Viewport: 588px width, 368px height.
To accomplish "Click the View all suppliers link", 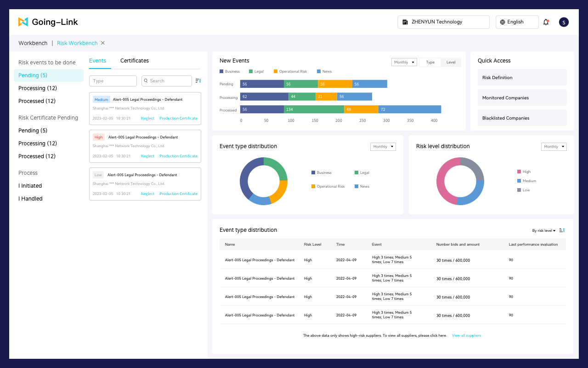I will 466,336.
